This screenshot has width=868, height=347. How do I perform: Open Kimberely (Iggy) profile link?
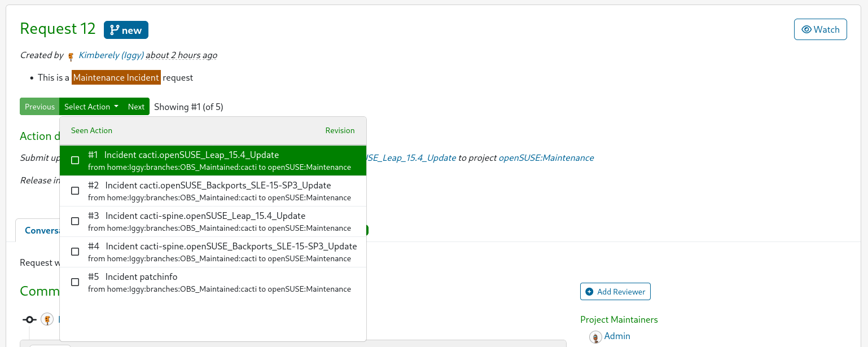point(111,55)
